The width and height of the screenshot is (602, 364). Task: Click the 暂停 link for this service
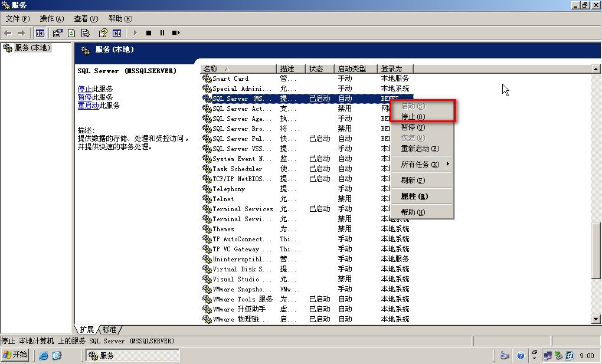(84, 97)
